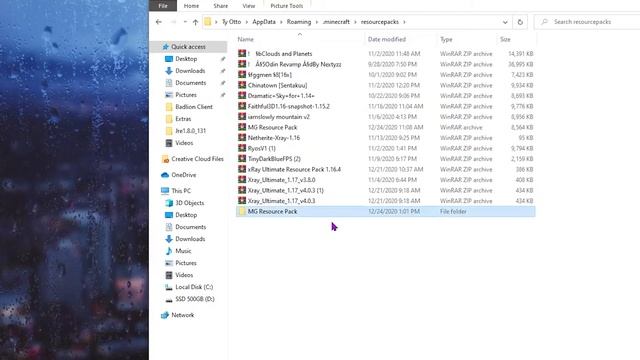Select iamslowly mountain v2 archive

coord(385,117)
